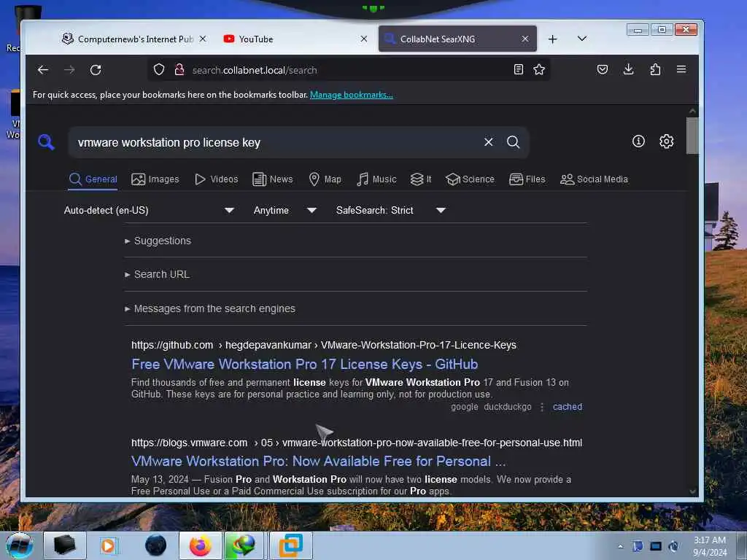
Task: Select the It search category
Action: pyautogui.click(x=421, y=179)
